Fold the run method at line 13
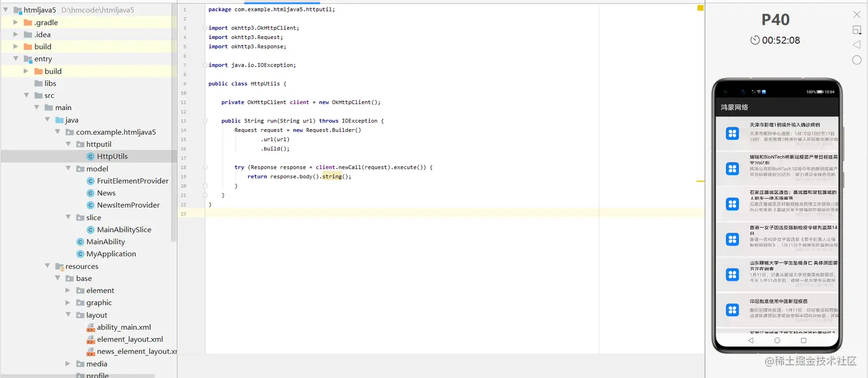This screenshot has width=868, height=378. point(205,120)
